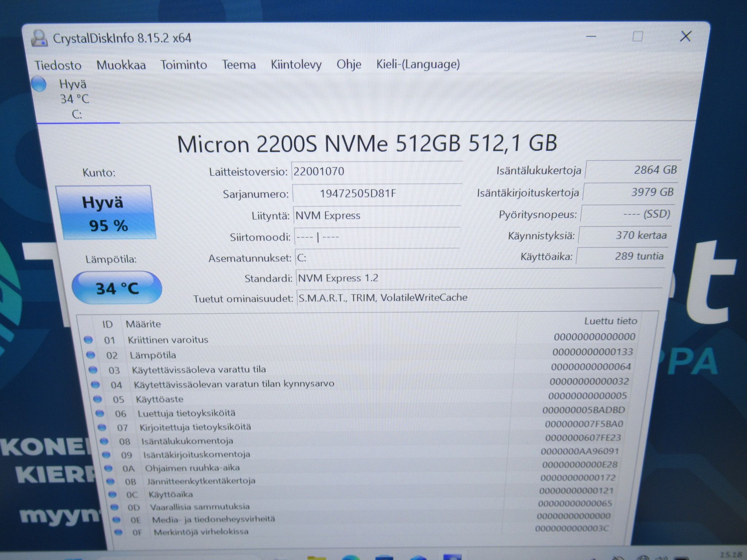This screenshot has width=747, height=560.
Task: Select the status dot for Media- ja tiedoneheysvirheitä
Action: click(x=116, y=520)
